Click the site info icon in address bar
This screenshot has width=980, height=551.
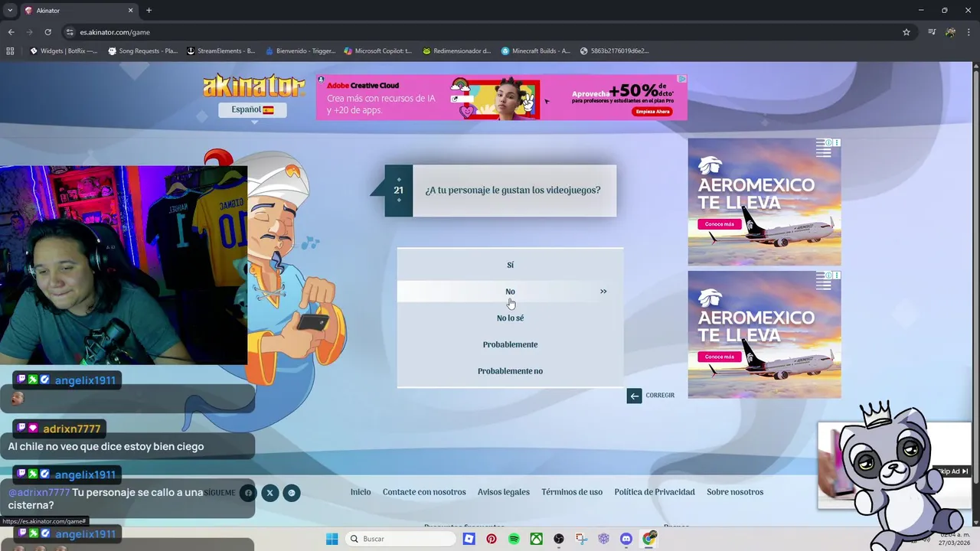[70, 32]
